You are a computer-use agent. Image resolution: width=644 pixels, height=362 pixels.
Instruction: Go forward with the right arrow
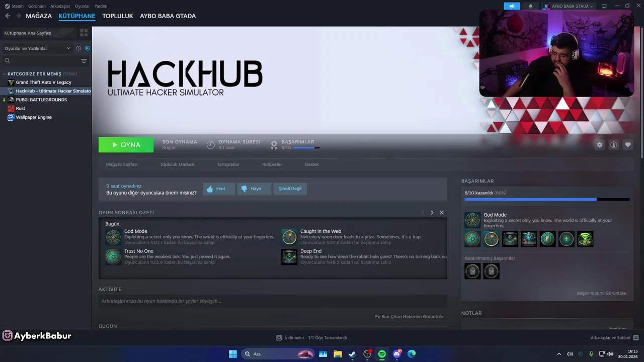coord(19,16)
